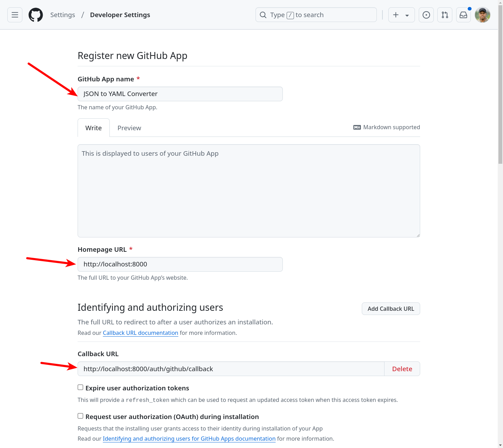Enable Expire user authorization tokens
Image resolution: width=503 pixels, height=448 pixels.
point(80,387)
